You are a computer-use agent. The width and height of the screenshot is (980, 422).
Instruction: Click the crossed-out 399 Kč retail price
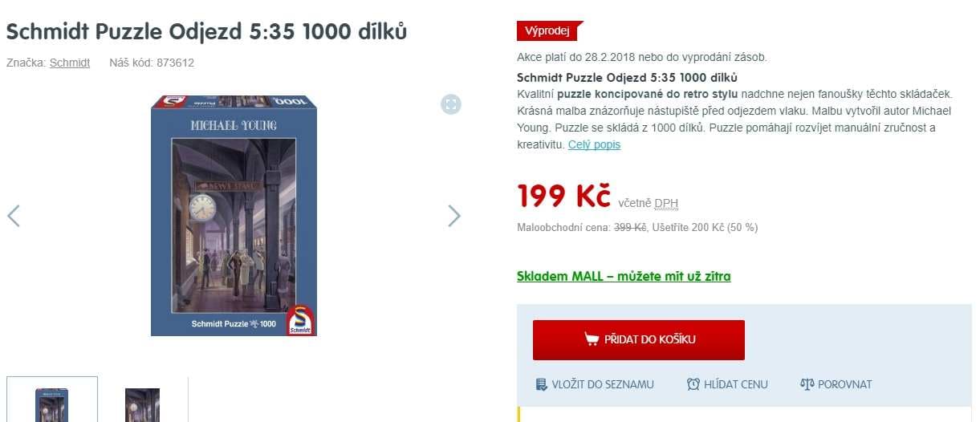tap(630, 227)
